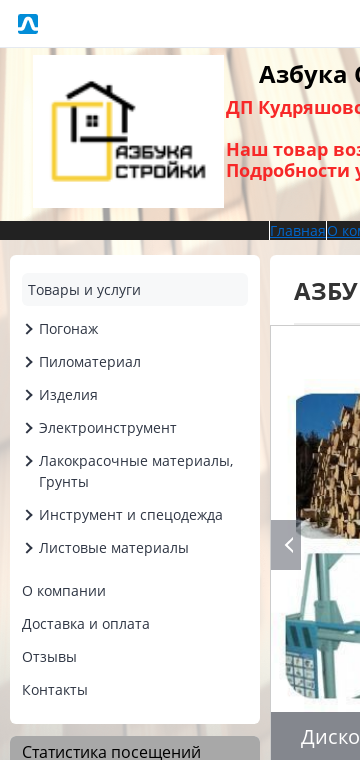Image resolution: width=360 pixels, height=760 pixels.
Task: Open the Главная menu link
Action: point(297,231)
